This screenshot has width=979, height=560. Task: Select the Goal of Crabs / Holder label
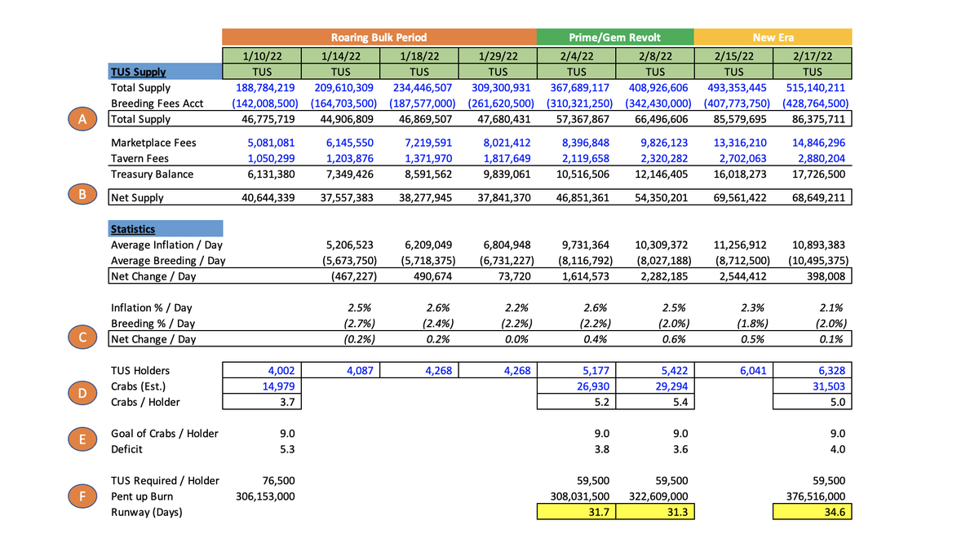click(164, 434)
